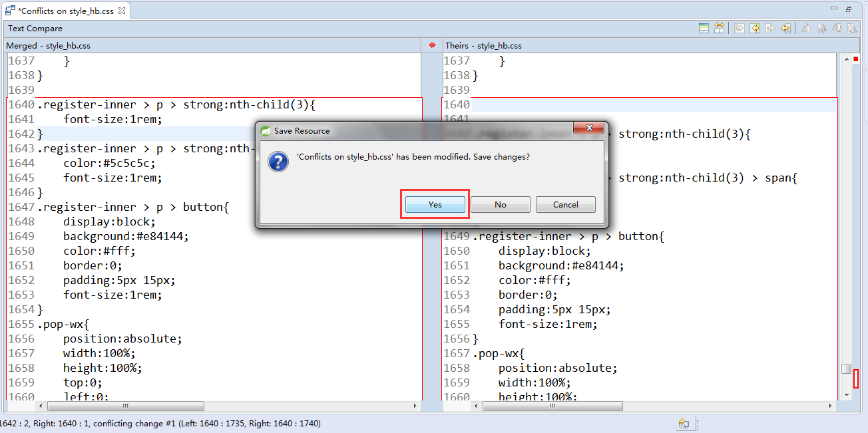The height and width of the screenshot is (433, 868).
Task: Click the question mark icon in Save Resource dialog
Action: click(278, 161)
